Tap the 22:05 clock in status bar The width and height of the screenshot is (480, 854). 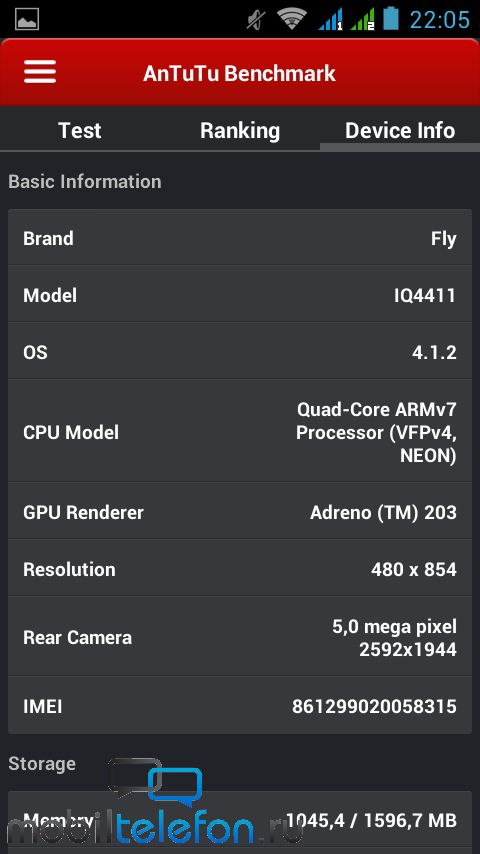[439, 20]
